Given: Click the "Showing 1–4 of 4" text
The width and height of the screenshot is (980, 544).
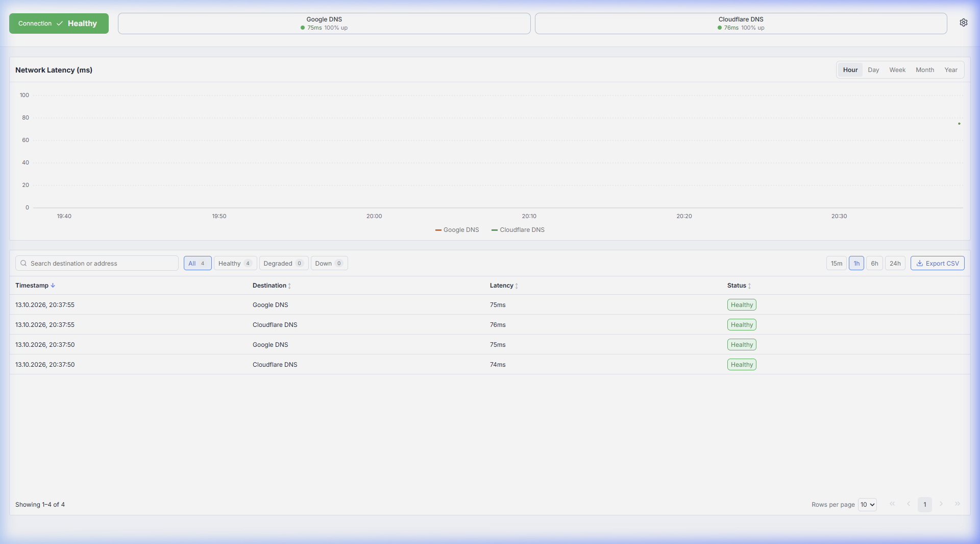Looking at the screenshot, I should tap(40, 505).
